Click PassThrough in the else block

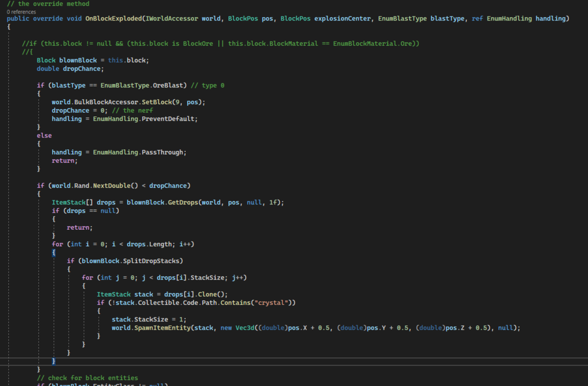163,152
